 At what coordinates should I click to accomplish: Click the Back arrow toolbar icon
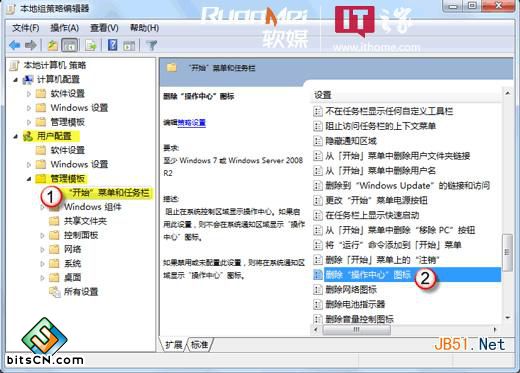pos(15,45)
